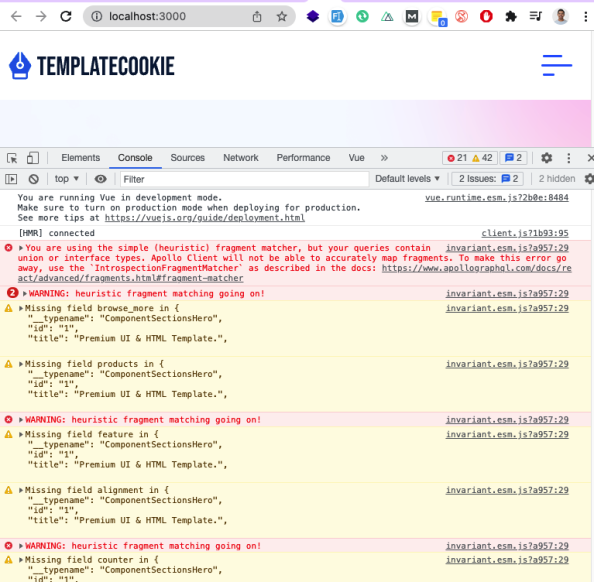Open the top context dropdown

pos(66,179)
